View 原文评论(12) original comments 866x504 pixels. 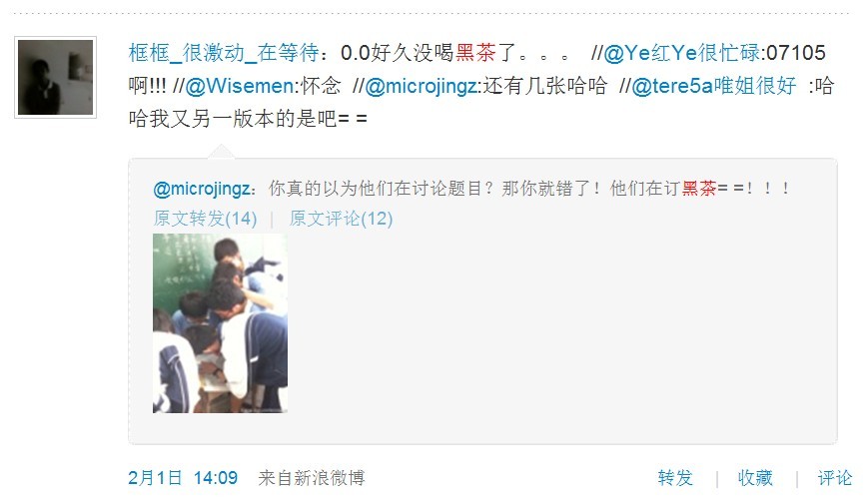[341, 219]
